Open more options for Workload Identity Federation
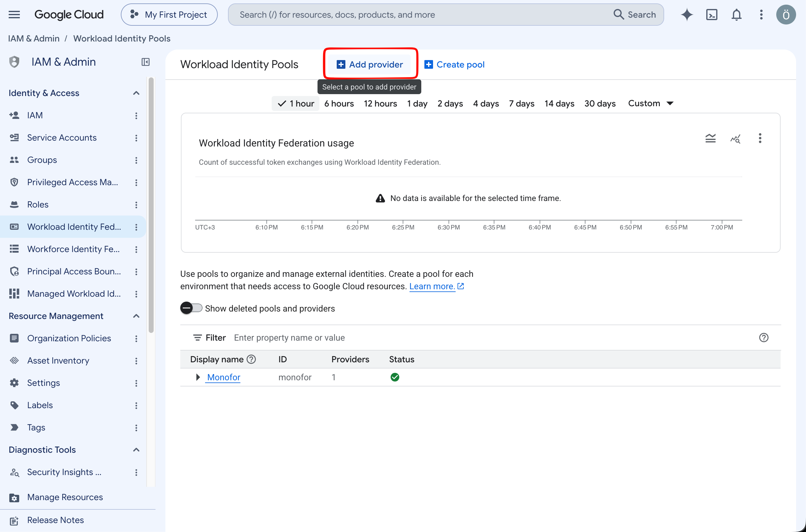 point(136,227)
